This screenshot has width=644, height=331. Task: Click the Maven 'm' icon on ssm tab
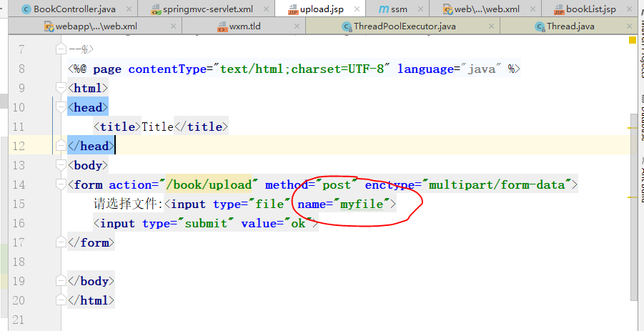(384, 9)
